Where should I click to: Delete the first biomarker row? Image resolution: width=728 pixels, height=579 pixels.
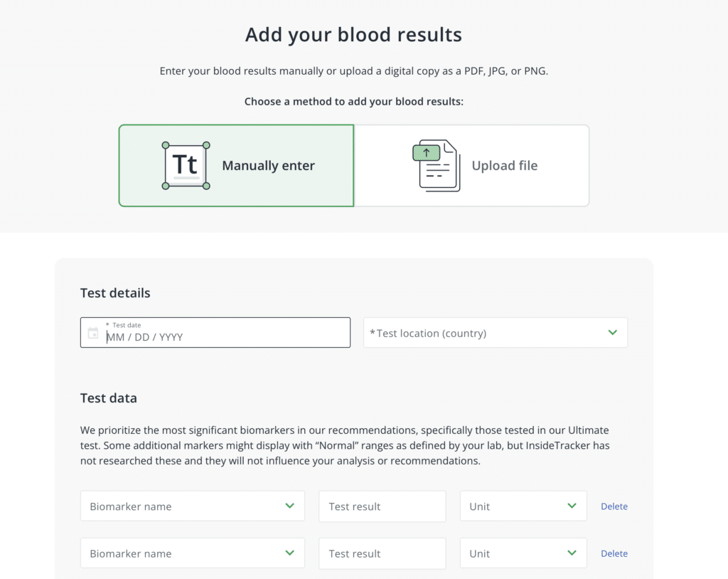[614, 506]
